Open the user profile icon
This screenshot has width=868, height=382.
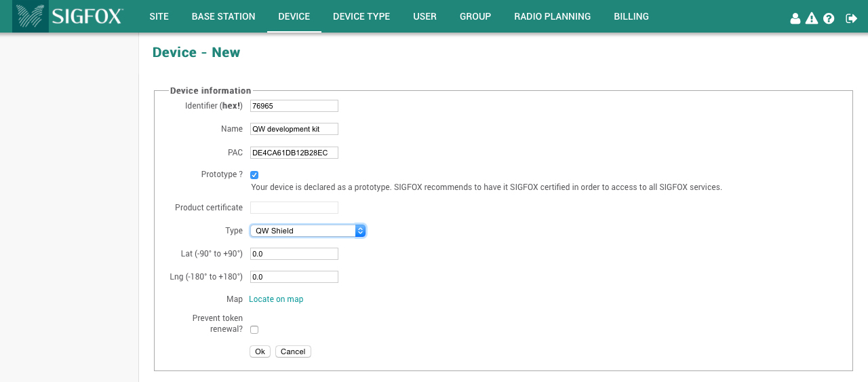[795, 18]
